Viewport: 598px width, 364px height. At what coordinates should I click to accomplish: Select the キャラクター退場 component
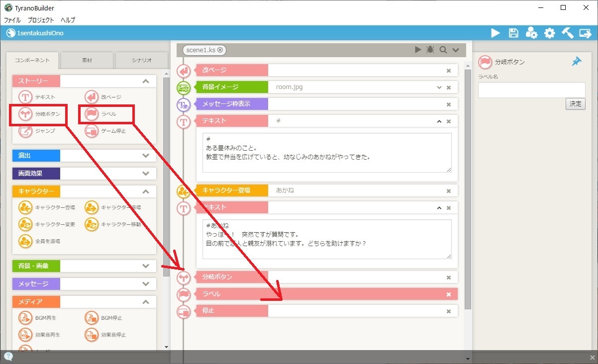[113, 207]
